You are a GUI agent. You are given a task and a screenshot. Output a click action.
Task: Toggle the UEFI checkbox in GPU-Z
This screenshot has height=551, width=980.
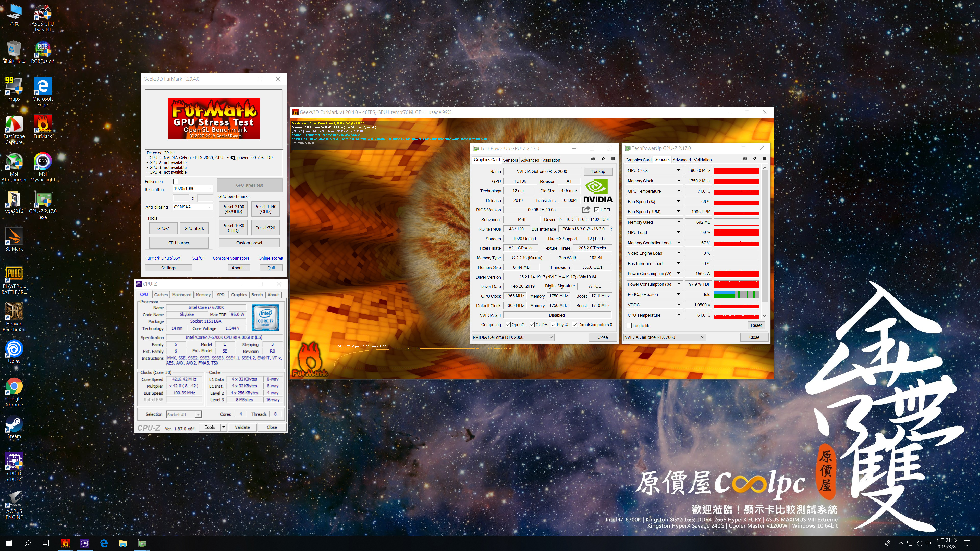(597, 210)
